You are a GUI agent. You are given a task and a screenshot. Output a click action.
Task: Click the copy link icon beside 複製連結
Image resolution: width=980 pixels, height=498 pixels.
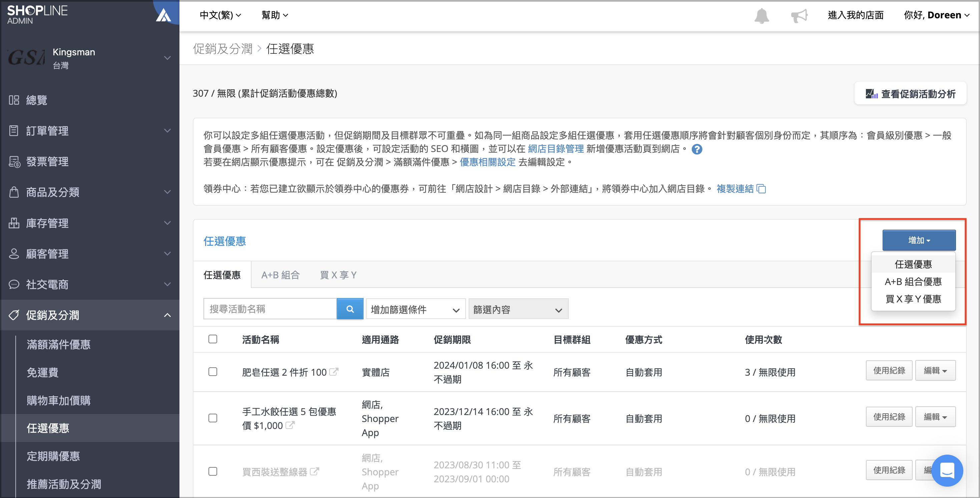761,189
